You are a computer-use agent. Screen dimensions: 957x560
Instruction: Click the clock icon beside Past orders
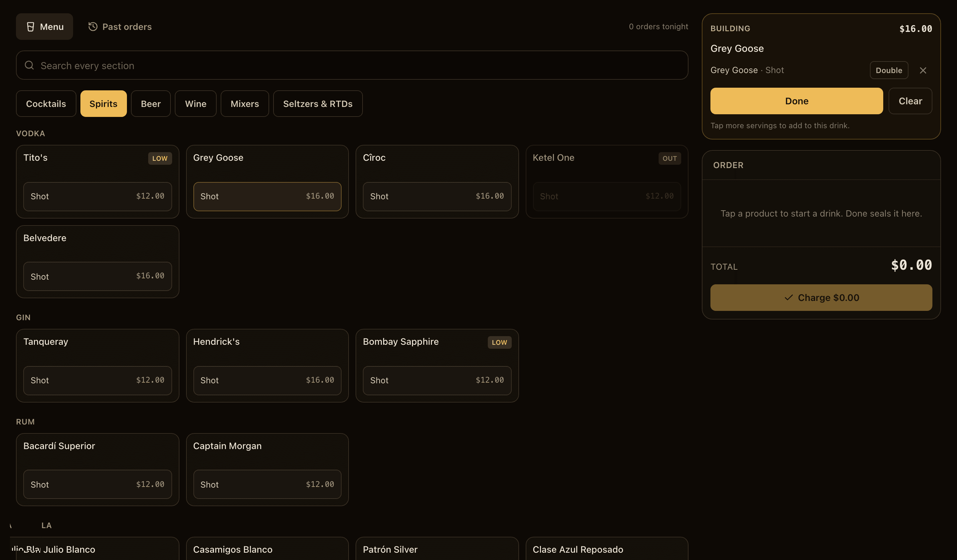point(93,27)
